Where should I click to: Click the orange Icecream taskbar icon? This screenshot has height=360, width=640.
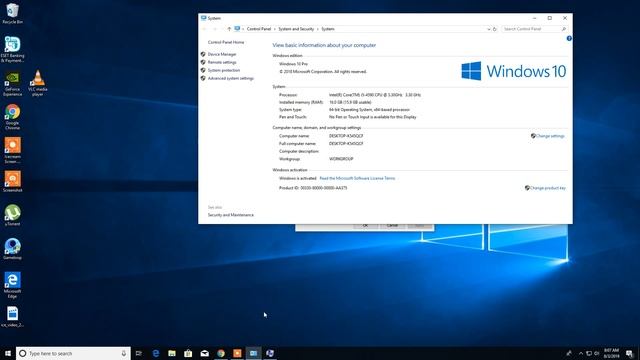point(237,353)
